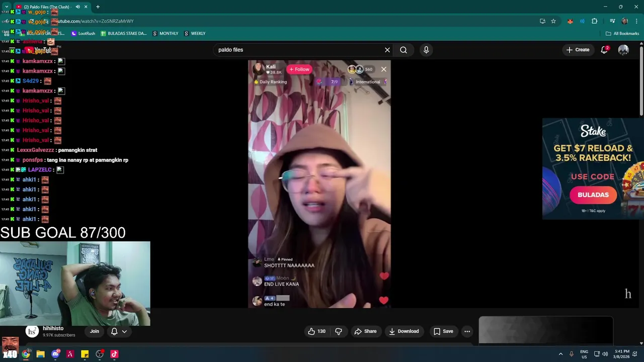Screen dimensions: 644x362
Task: Open the WEEKLY bookmark
Action: [x=194, y=33]
